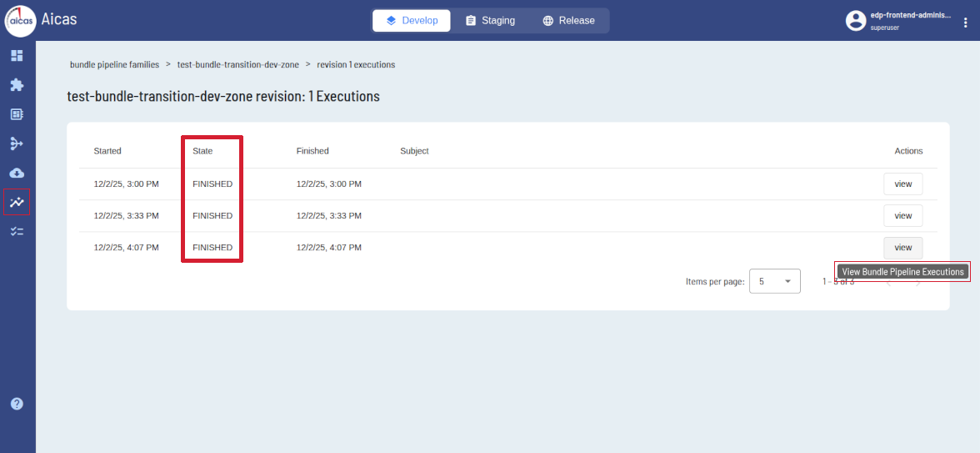Click the cloud download icon in sidebar
This screenshot has width=980, height=453.
coord(17,173)
